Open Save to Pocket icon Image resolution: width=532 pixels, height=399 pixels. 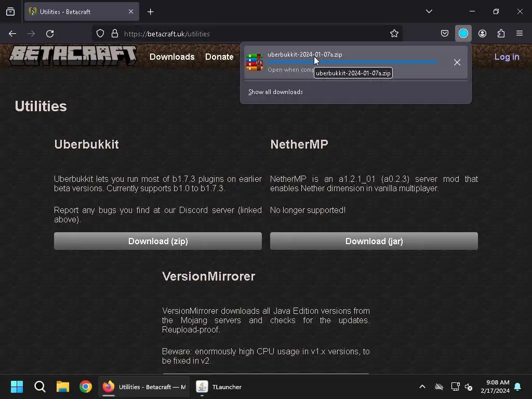pyautogui.click(x=445, y=34)
